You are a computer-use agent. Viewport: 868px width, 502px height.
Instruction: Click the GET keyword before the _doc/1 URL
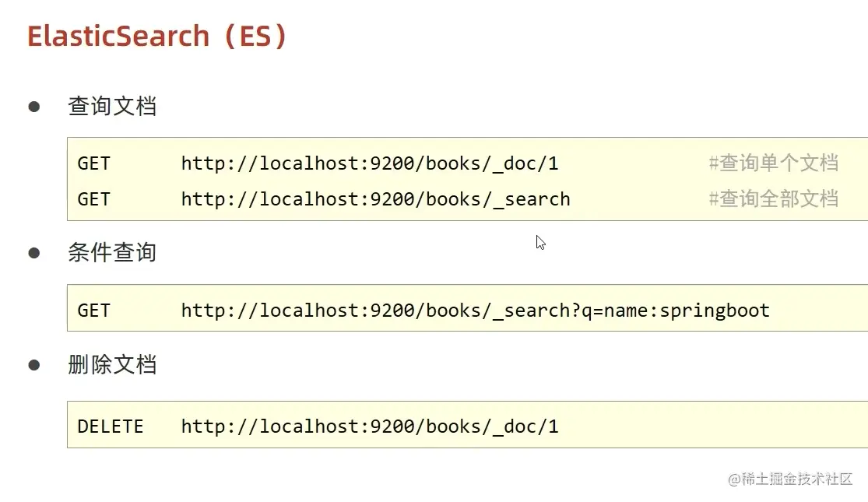tap(93, 163)
